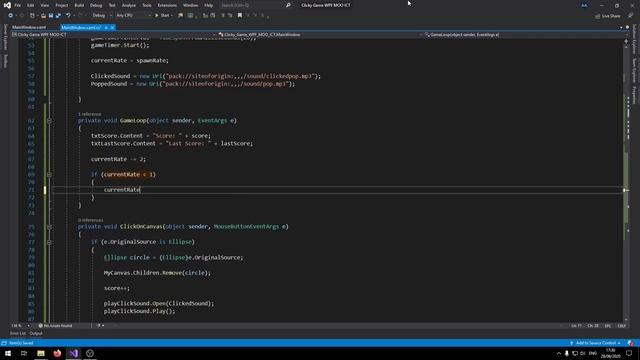640x360 pixels.
Task: Open the document tabs overflow dropdown arrow
Action: [621, 27]
